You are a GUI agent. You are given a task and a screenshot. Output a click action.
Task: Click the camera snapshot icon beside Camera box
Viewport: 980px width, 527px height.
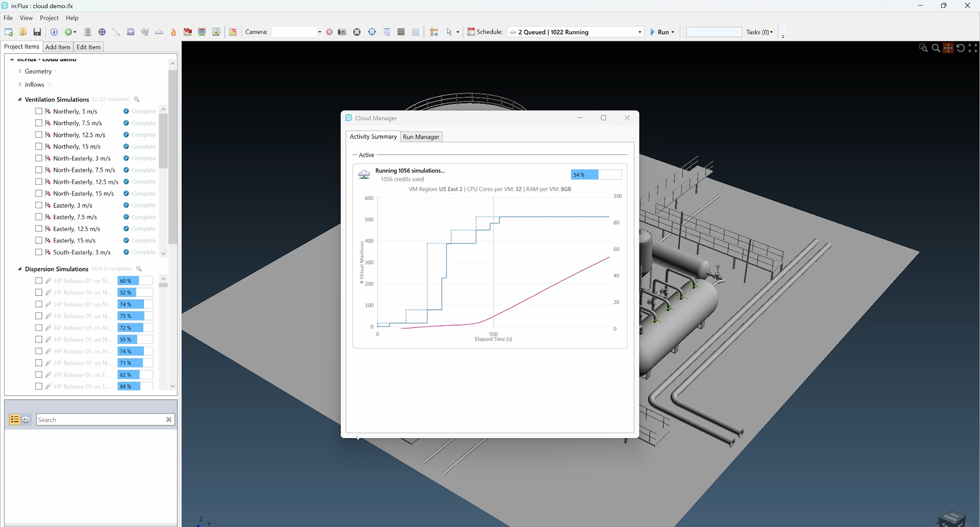coord(342,32)
